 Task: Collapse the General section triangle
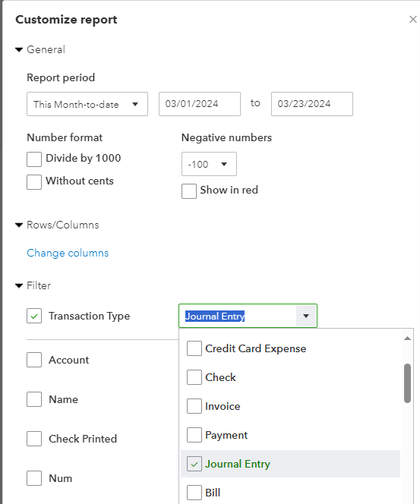[19, 50]
